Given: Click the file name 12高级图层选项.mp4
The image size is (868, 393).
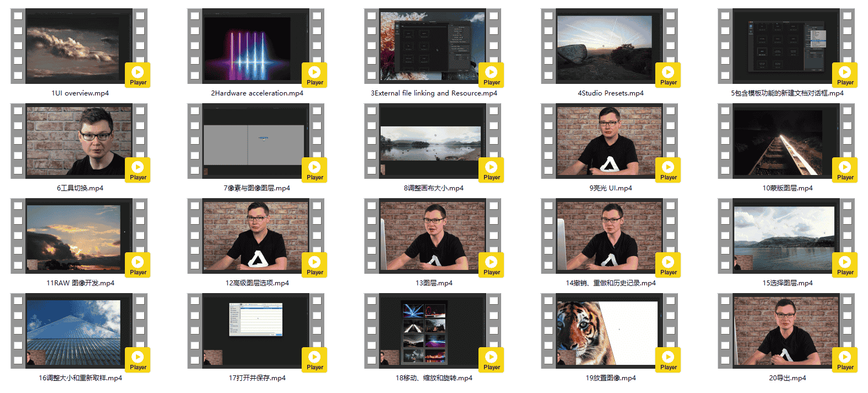Looking at the screenshot, I should (x=257, y=283).
